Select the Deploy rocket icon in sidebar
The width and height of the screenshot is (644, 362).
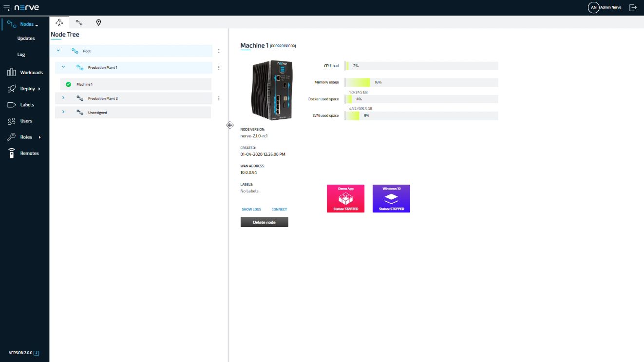[12, 88]
